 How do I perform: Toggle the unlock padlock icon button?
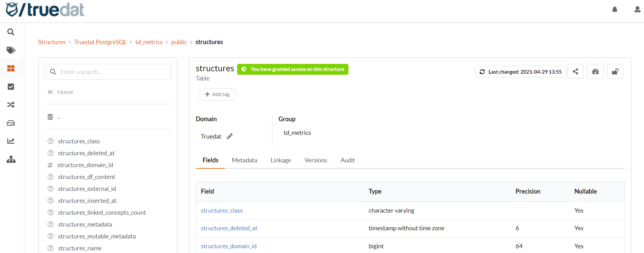point(615,72)
